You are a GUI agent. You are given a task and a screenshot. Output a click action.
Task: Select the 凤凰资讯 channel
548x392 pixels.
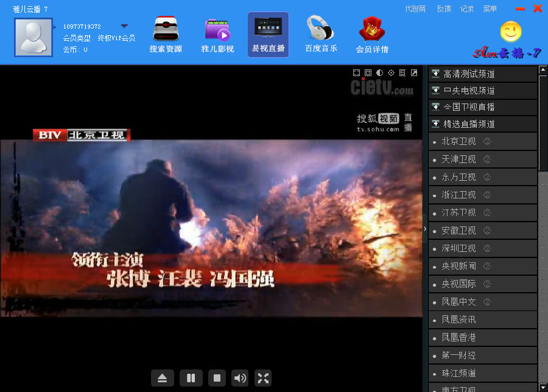[x=483, y=320]
